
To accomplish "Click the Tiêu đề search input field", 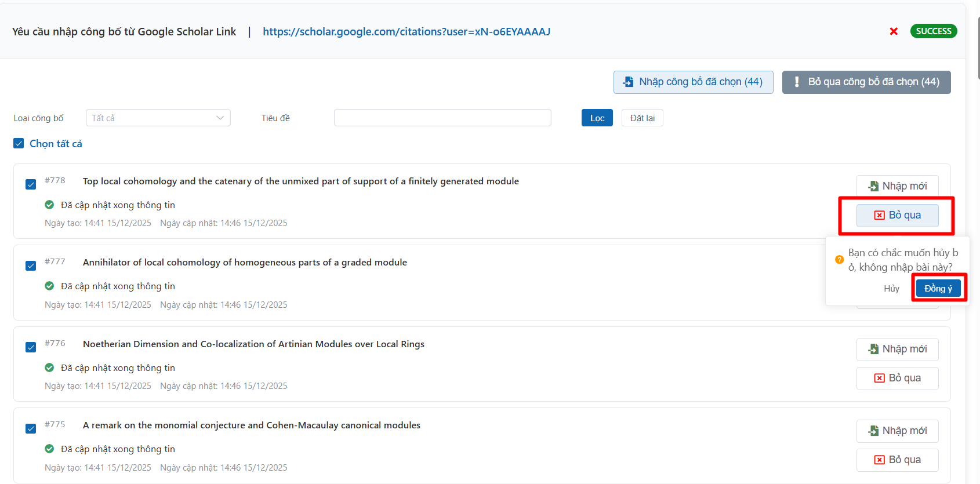I will click(442, 118).
